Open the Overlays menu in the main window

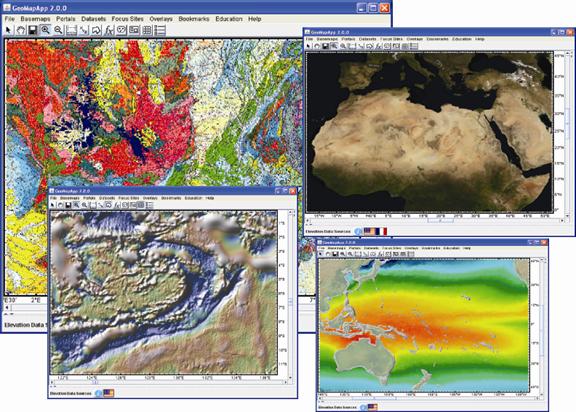[161, 19]
